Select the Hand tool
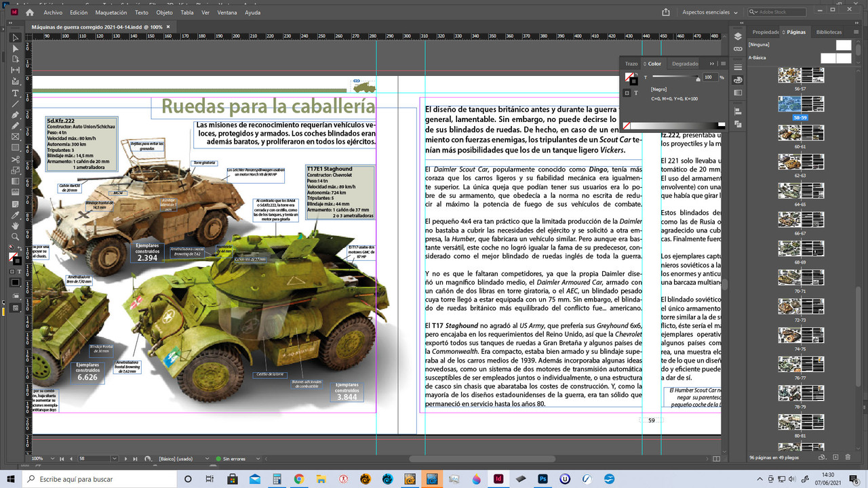Screen dimensions: 868x488 pos(16,225)
